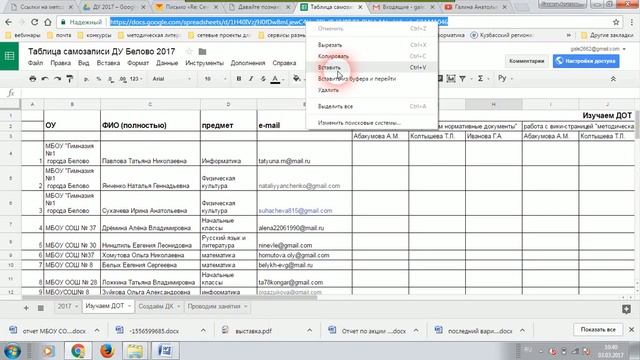The width and height of the screenshot is (640, 360).
Task: Open the Arial font family dropdown
Action: click(x=171, y=79)
